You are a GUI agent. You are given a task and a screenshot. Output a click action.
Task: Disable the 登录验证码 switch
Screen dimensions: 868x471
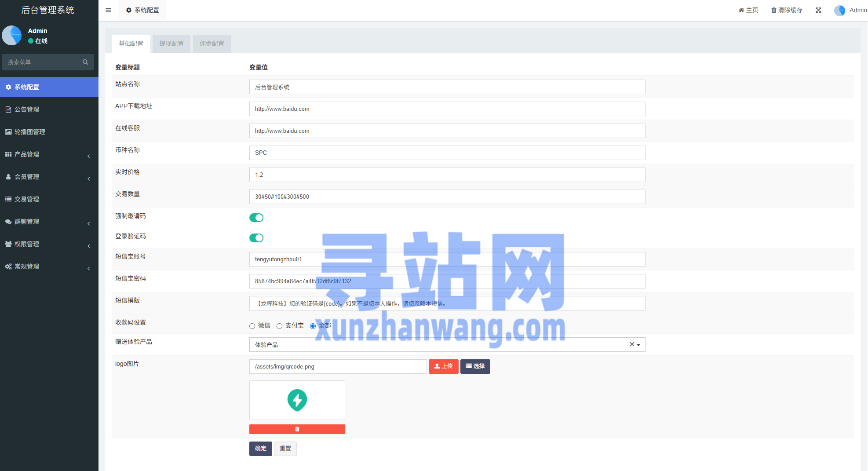pyautogui.click(x=256, y=238)
